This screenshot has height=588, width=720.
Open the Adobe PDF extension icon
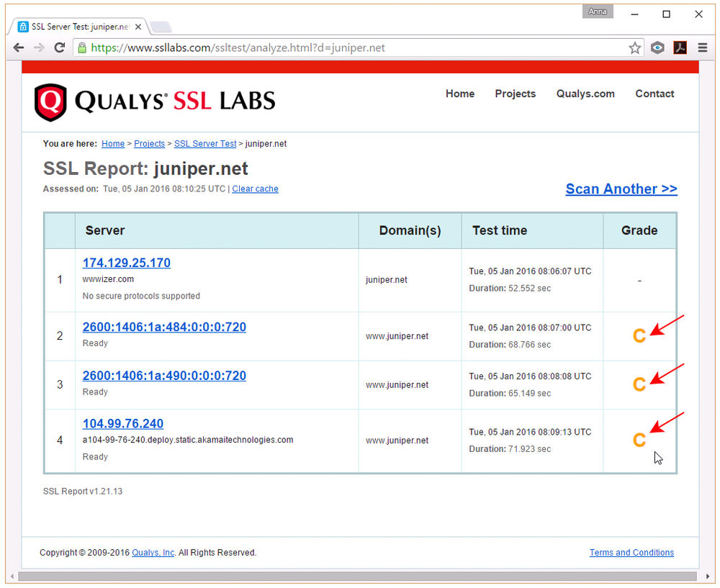click(680, 48)
